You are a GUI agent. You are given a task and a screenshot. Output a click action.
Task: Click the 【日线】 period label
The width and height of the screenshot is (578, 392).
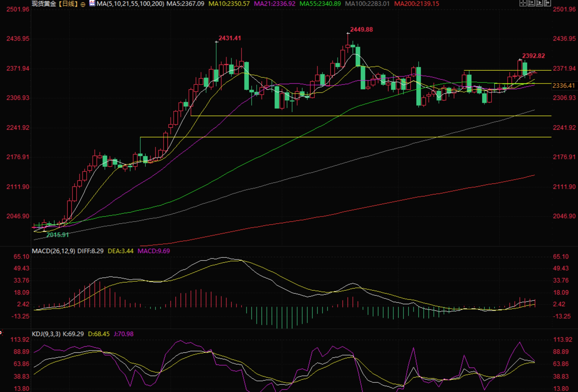point(68,4)
